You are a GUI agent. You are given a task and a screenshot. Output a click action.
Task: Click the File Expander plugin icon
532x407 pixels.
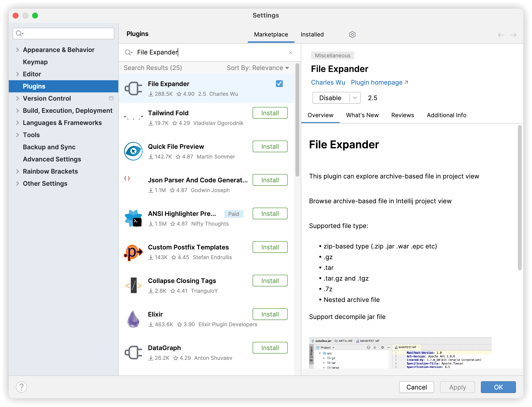point(133,88)
